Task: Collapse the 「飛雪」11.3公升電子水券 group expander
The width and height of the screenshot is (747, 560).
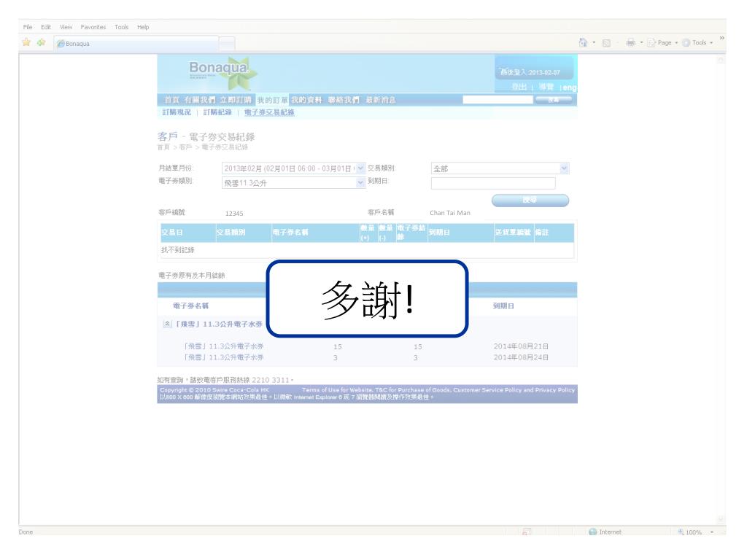Action: pos(167,324)
